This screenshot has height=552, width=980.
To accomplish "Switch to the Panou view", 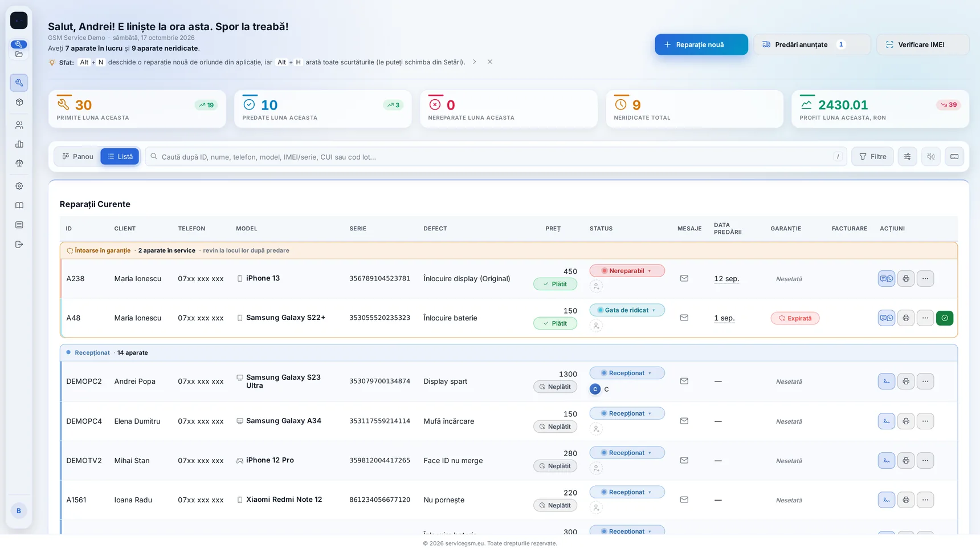I will click(77, 156).
